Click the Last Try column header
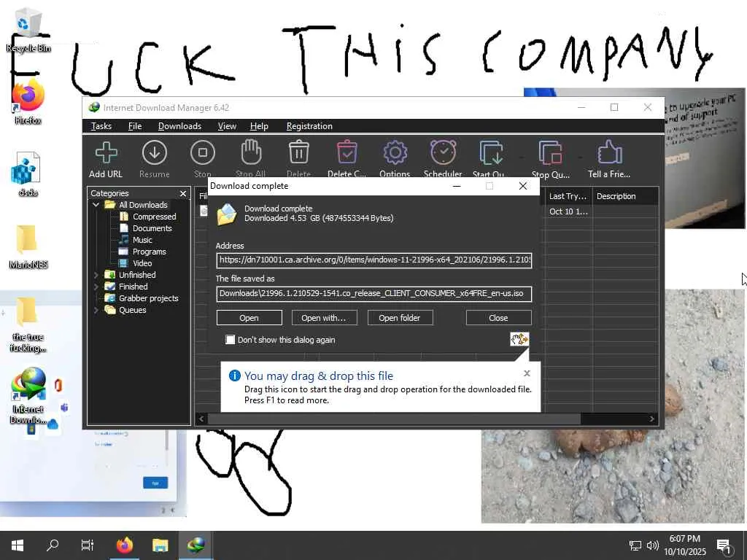The height and width of the screenshot is (560, 747). click(568, 196)
